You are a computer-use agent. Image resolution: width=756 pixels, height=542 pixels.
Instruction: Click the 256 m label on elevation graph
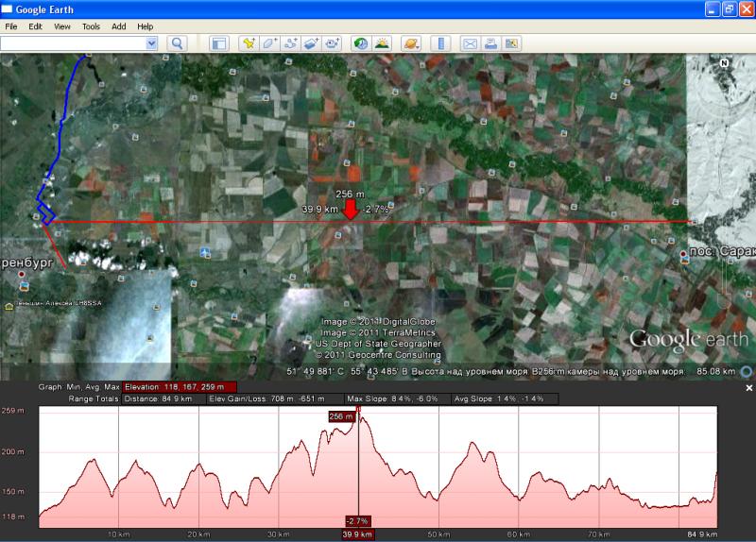[341, 416]
